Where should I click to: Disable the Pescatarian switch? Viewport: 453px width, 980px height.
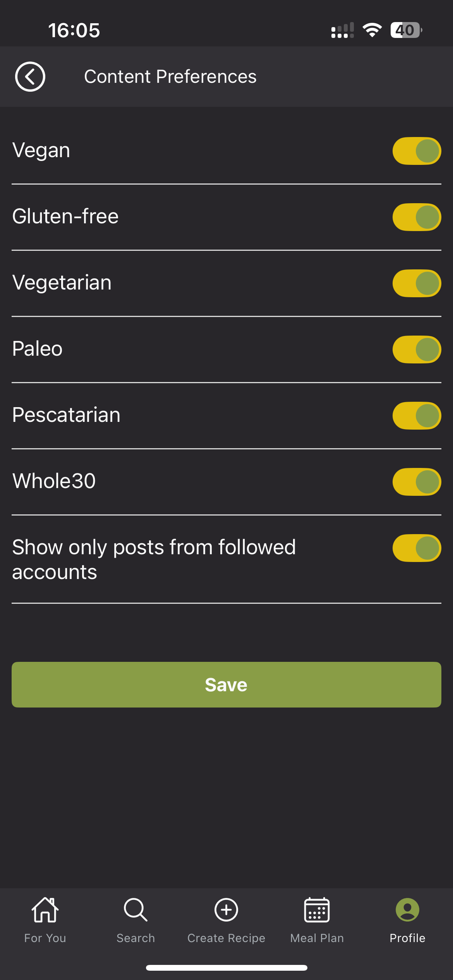tap(417, 416)
